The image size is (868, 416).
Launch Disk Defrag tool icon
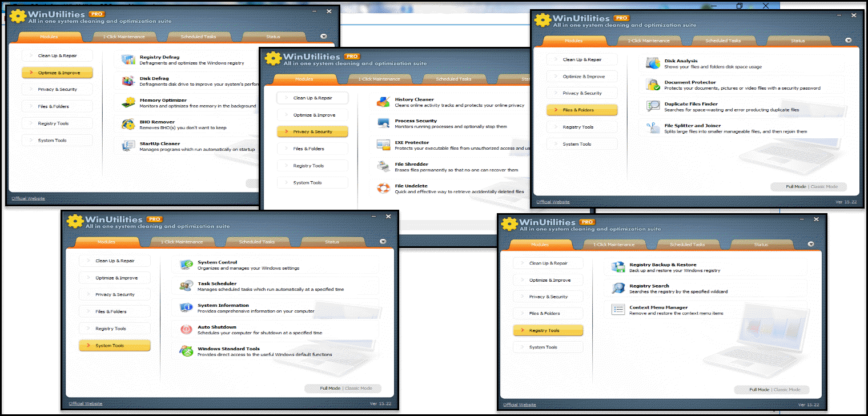[129, 81]
